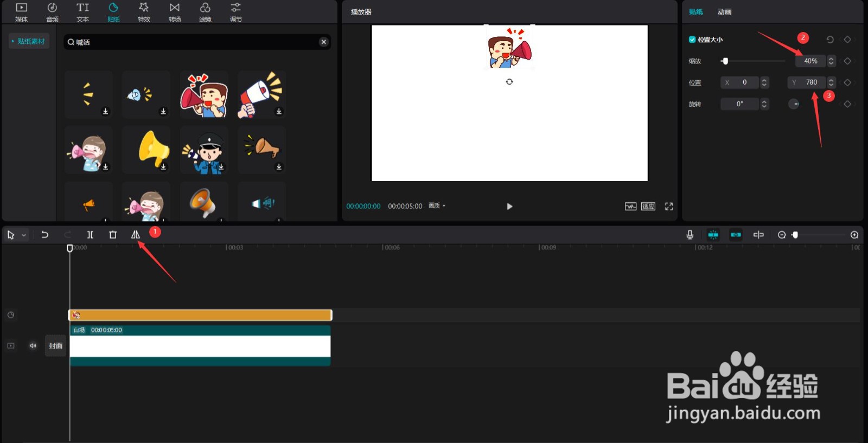868x443 pixels.
Task: Select the brown horn sticker
Action: coord(261,150)
